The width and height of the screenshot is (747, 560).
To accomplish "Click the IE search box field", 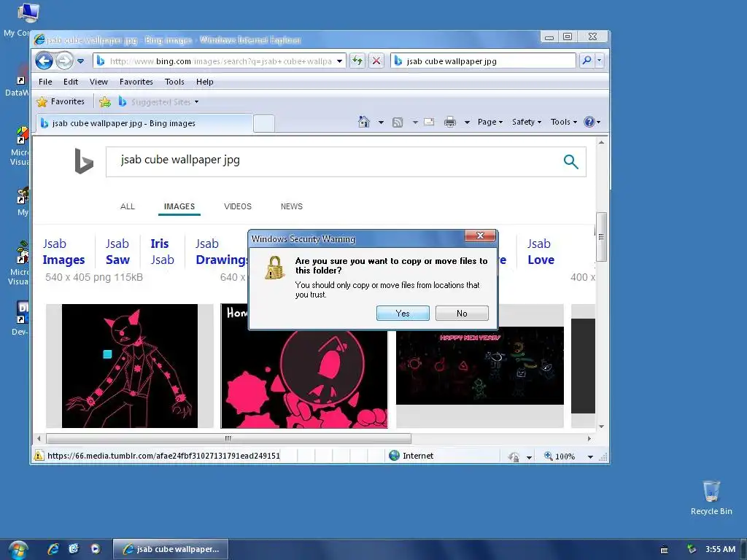I will [x=483, y=61].
